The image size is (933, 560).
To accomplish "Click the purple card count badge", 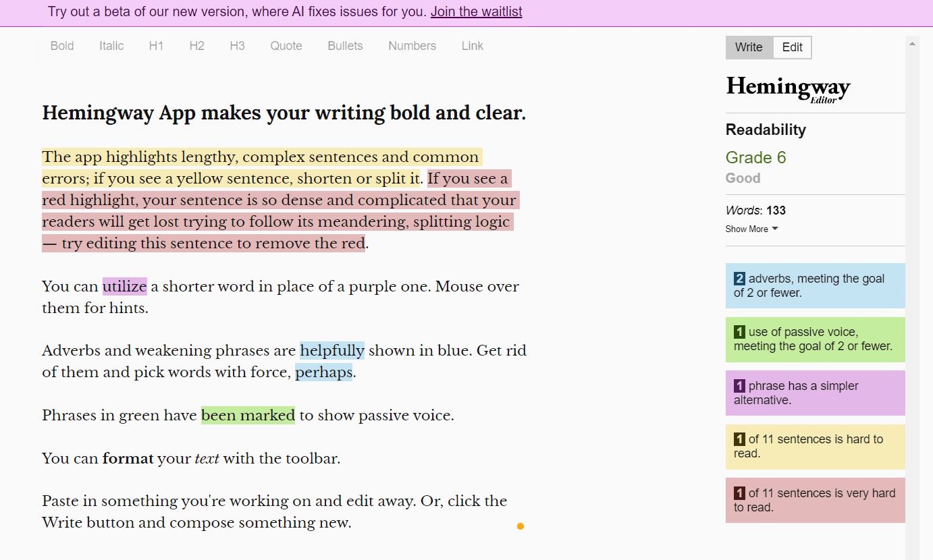I will point(739,386).
